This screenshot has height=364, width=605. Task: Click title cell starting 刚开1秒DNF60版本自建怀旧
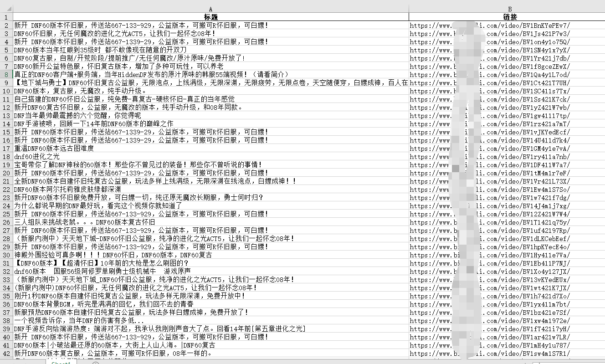210,296
